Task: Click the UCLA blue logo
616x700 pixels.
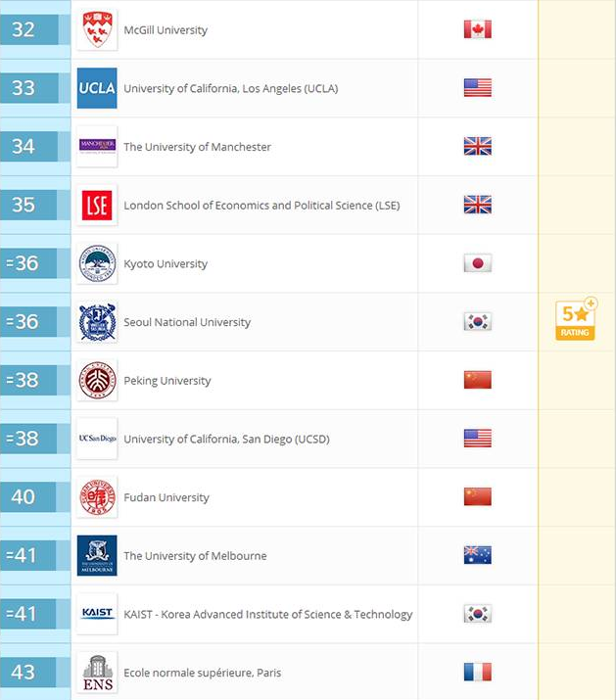Action: tap(97, 88)
